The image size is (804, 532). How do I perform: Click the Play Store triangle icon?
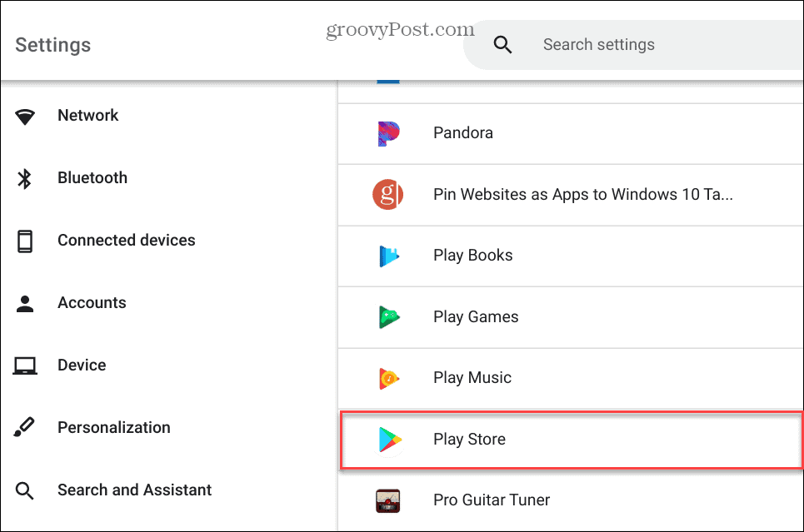click(390, 440)
